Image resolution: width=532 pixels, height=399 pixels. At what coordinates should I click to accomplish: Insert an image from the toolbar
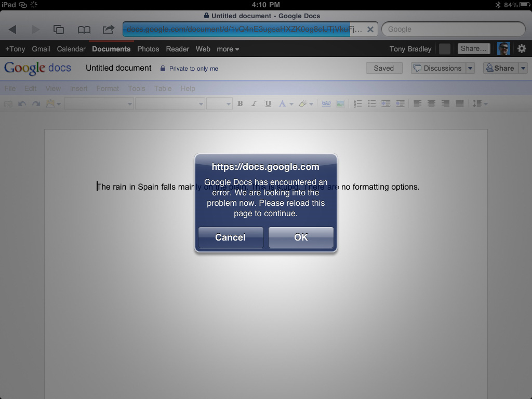[340, 103]
